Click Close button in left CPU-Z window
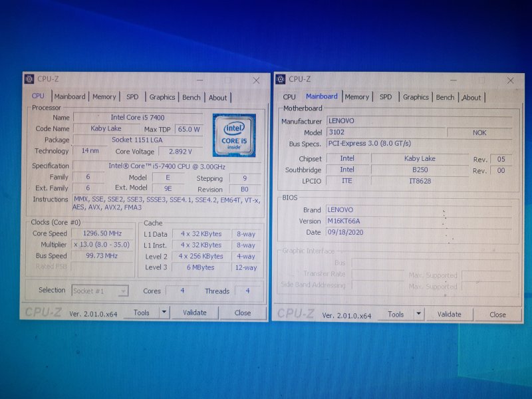 [x=243, y=313]
